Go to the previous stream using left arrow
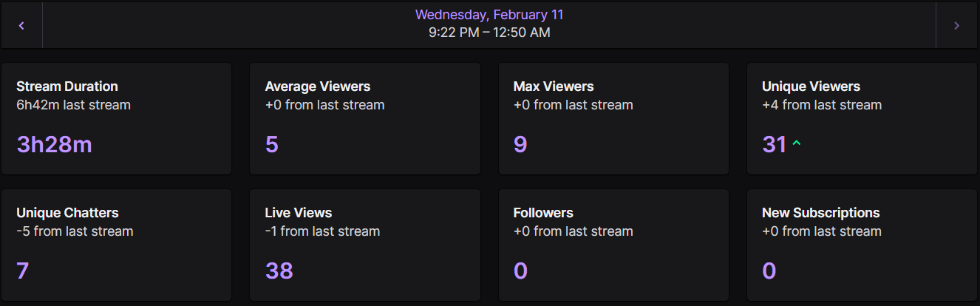The image size is (980, 306). click(x=21, y=26)
